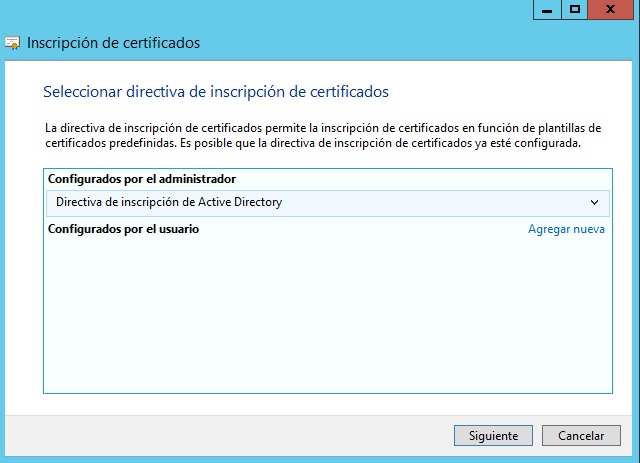Click the certificate enrollment icon in title bar
The width and height of the screenshot is (640, 463).
coord(13,43)
